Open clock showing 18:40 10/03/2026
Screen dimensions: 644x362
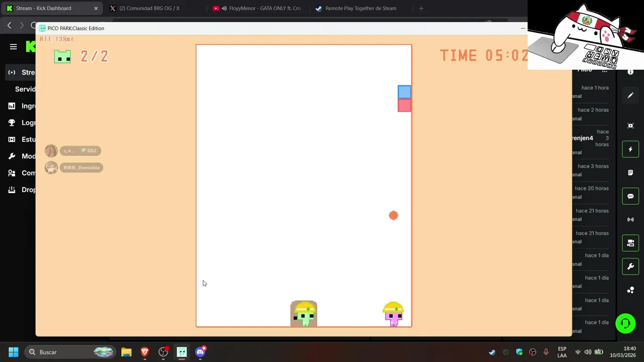tap(624, 352)
